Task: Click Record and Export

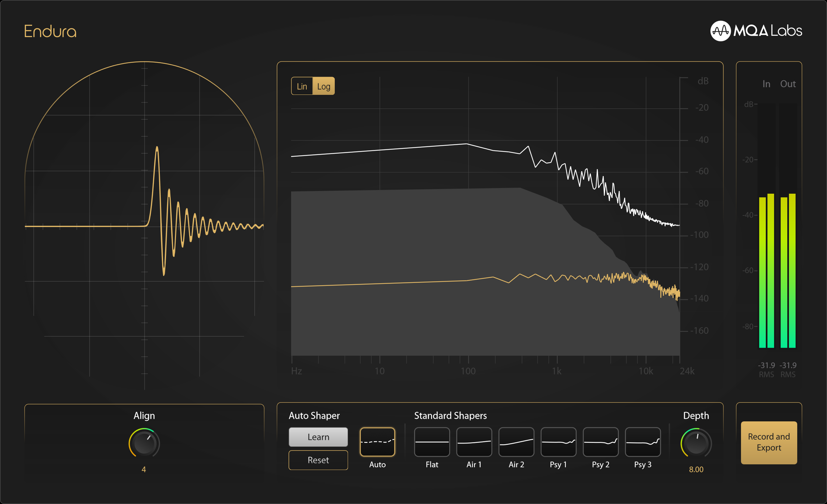Action: 768,442
